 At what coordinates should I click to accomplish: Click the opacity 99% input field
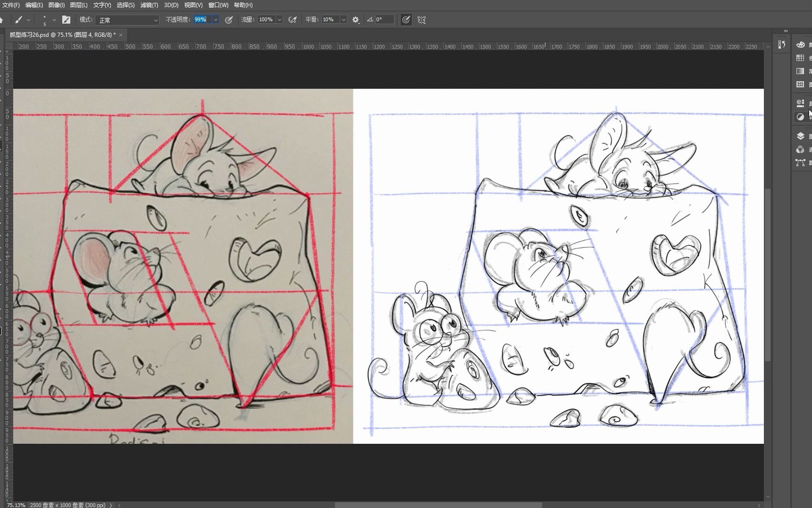pyautogui.click(x=203, y=20)
